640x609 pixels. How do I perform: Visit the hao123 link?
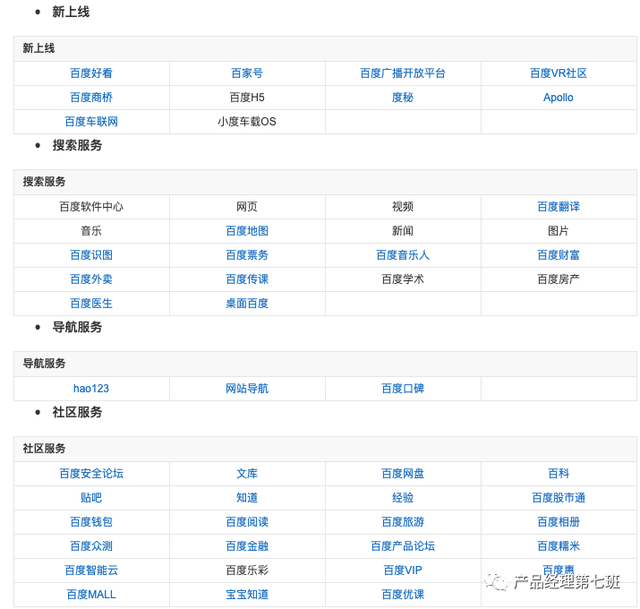(91, 389)
